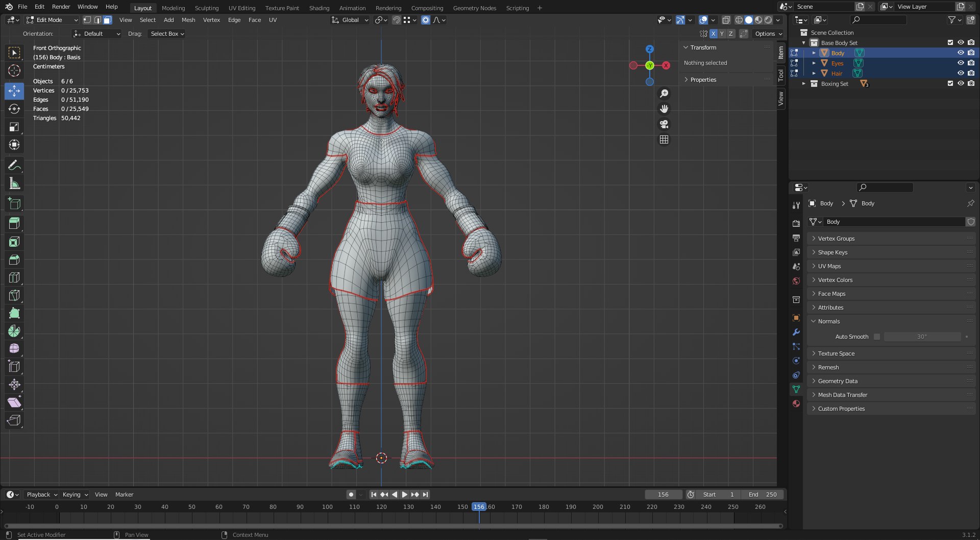This screenshot has width=980, height=540.
Task: Select the Bevel tool
Action: click(14, 260)
